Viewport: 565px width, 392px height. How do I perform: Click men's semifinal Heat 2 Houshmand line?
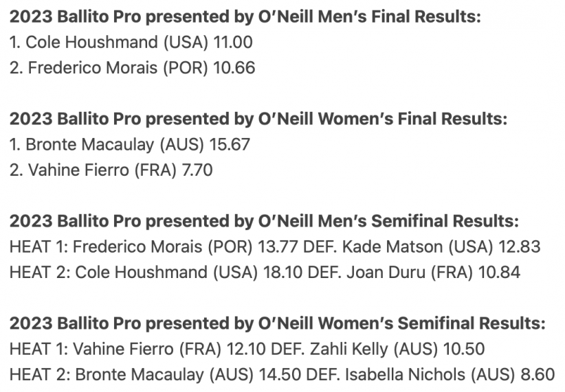(x=265, y=273)
